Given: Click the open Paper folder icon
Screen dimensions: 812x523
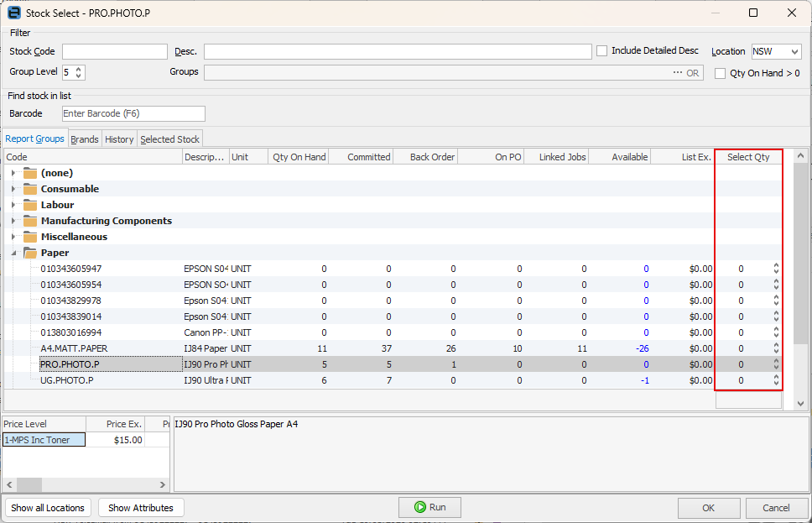Looking at the screenshot, I should coord(30,253).
